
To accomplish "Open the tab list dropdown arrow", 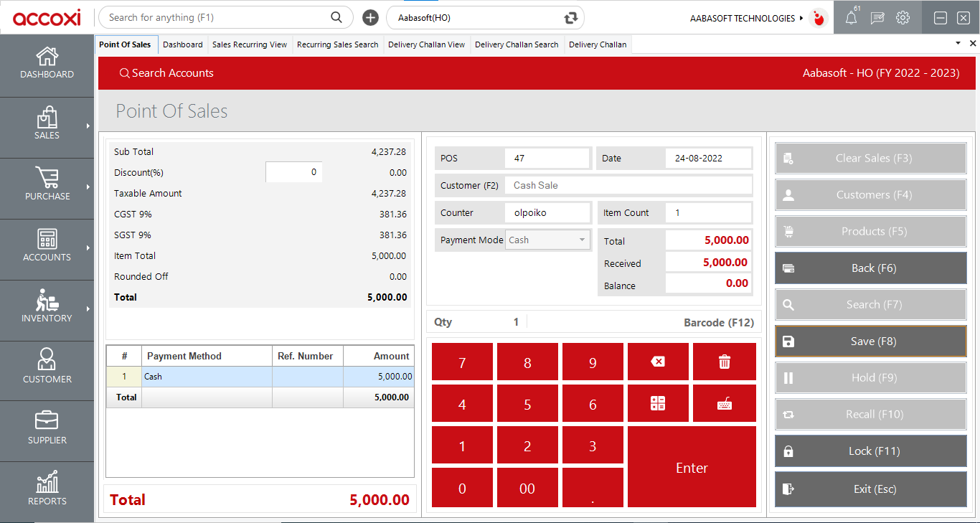I will click(958, 44).
